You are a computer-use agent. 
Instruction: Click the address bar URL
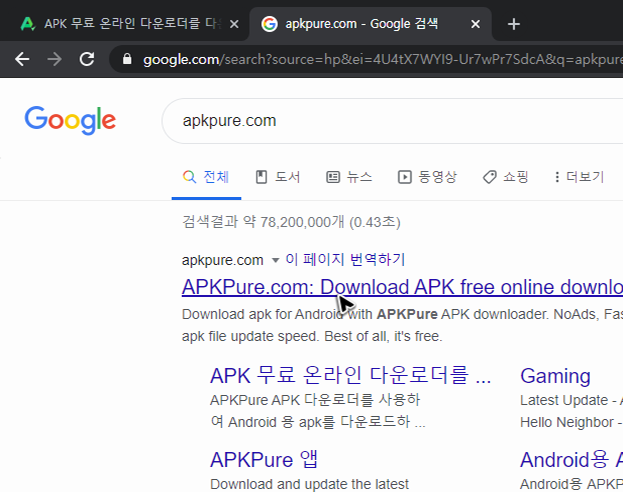382,60
